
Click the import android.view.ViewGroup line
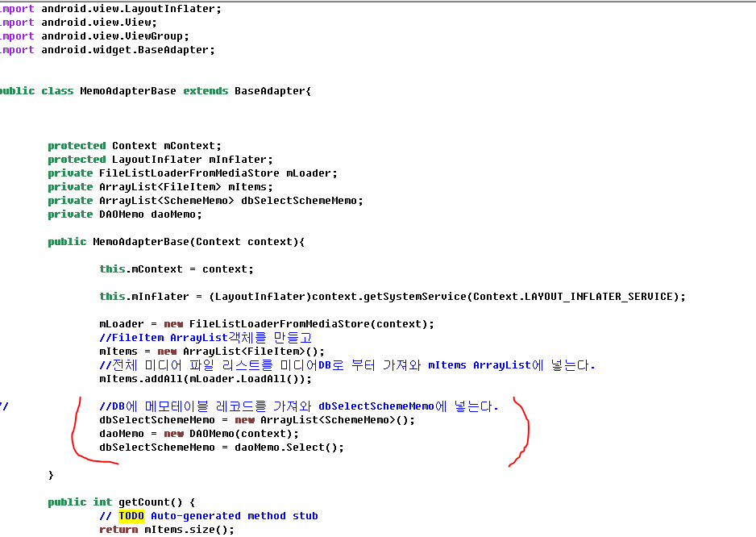(94, 36)
